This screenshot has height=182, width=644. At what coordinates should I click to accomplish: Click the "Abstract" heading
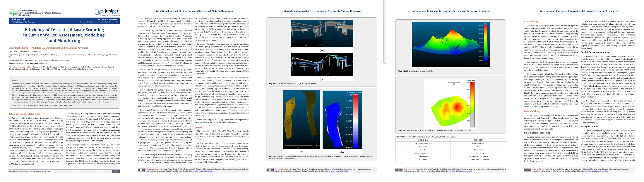pyautogui.click(x=15, y=80)
